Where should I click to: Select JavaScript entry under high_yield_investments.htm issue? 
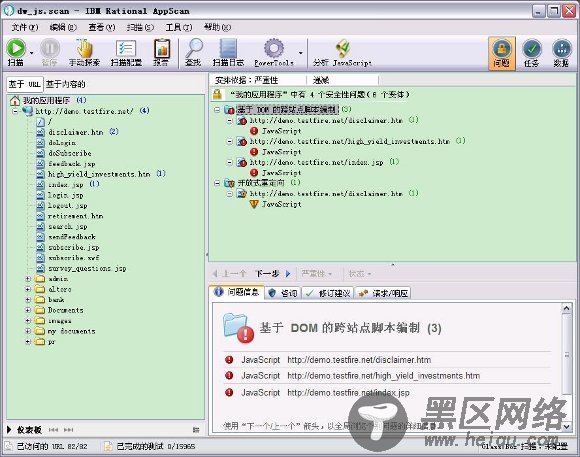(x=281, y=152)
